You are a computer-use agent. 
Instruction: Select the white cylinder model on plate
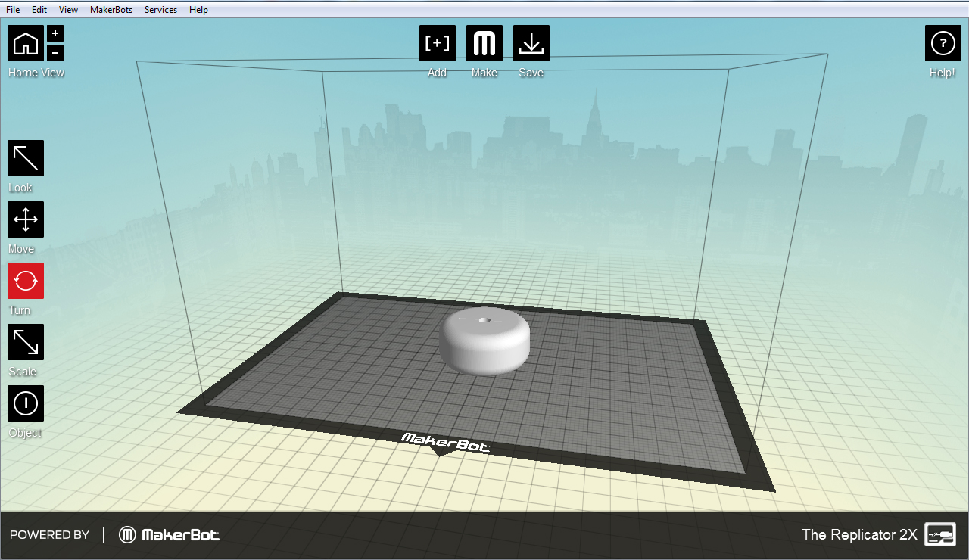tap(484, 341)
